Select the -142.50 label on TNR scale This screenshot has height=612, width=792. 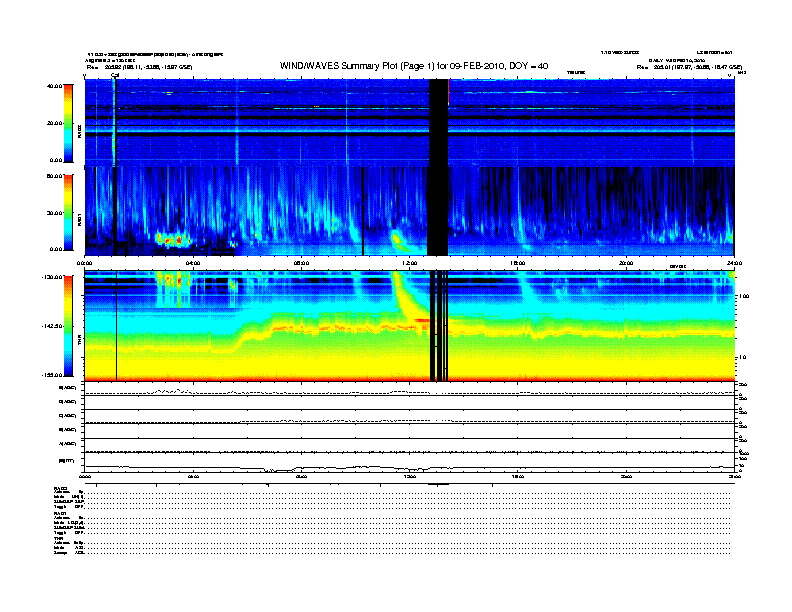point(52,326)
